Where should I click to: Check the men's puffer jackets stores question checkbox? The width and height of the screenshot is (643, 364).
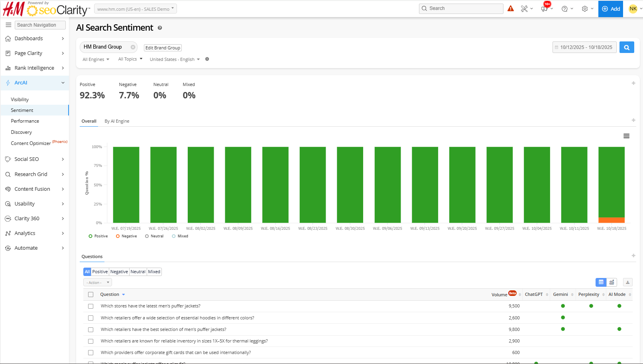coord(91,306)
